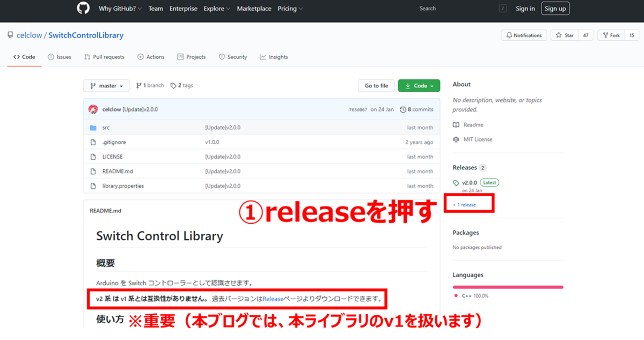Open the Actions tab
This screenshot has width=644, height=340.
tap(151, 57)
